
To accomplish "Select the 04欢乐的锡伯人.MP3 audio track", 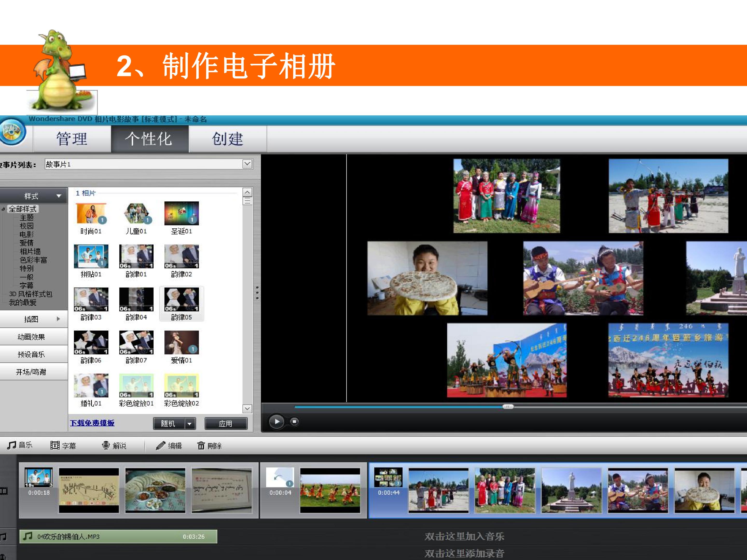I will tap(118, 536).
